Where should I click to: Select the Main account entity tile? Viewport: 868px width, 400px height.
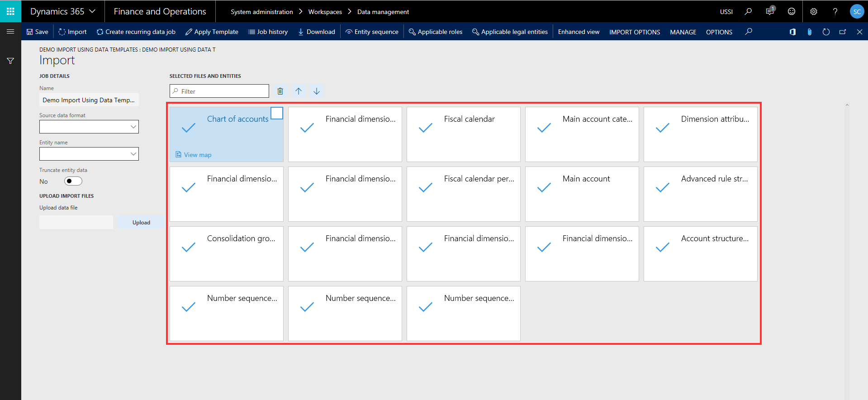(x=582, y=194)
